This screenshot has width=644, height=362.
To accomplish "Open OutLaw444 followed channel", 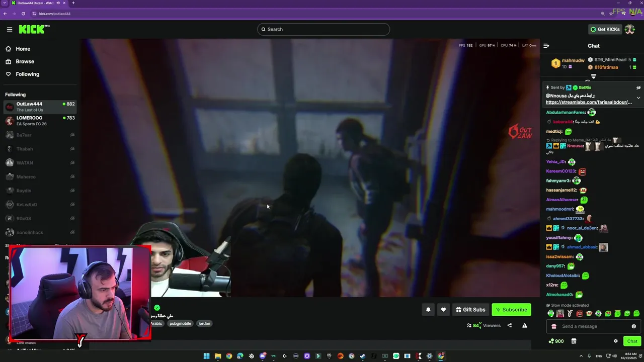I will click(x=40, y=107).
